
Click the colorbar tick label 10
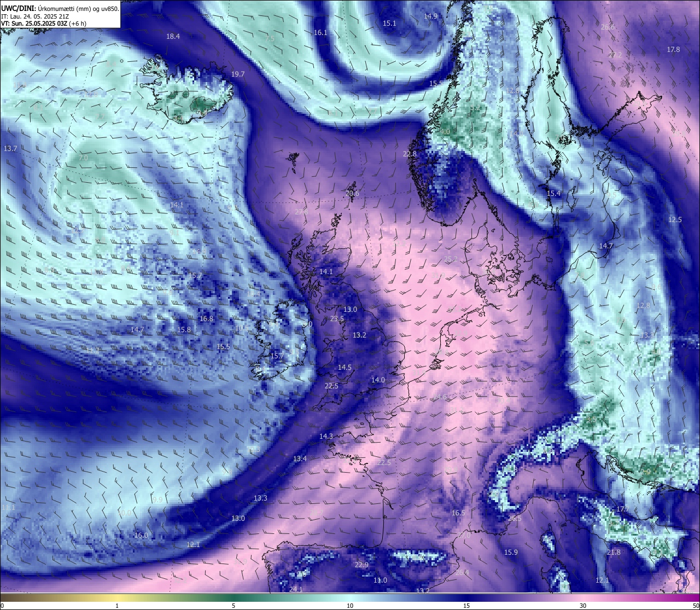pyautogui.click(x=350, y=605)
